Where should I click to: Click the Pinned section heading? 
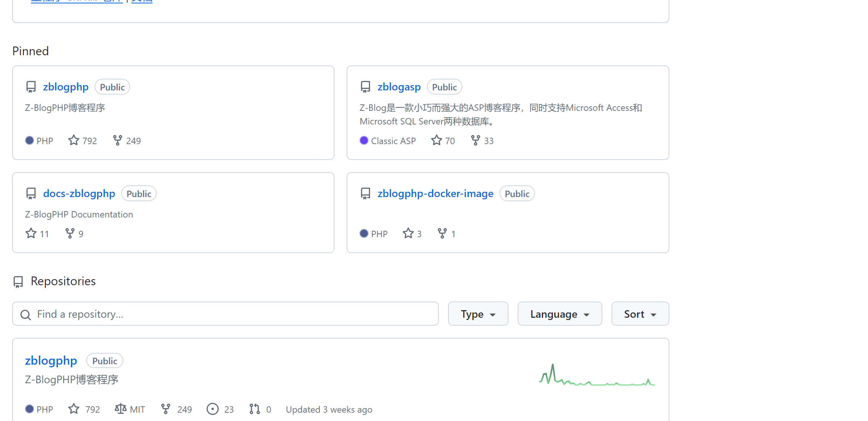(31, 51)
